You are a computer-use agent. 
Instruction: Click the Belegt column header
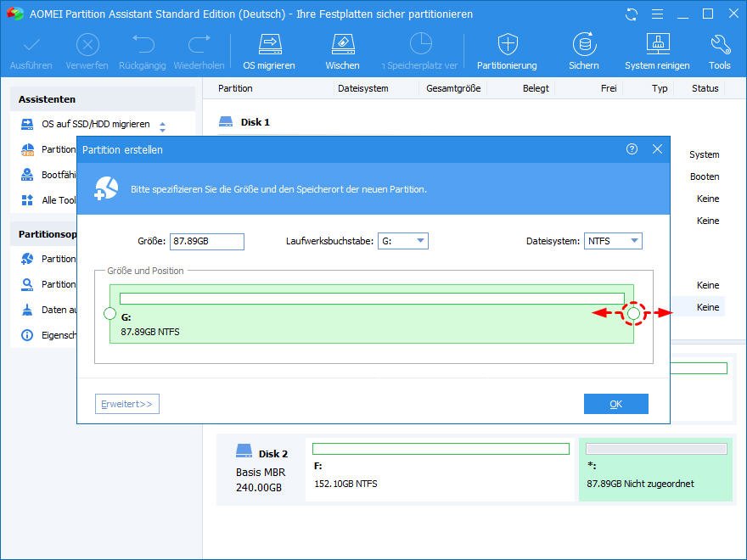click(x=536, y=88)
